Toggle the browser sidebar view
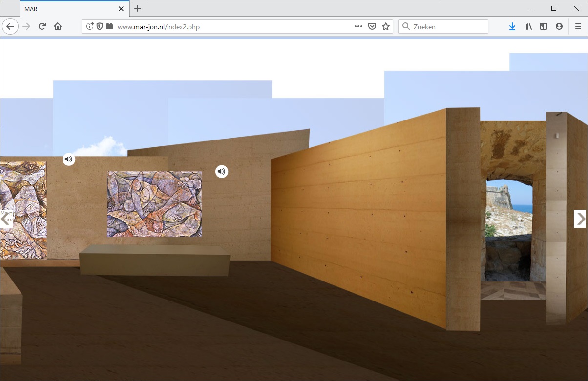The width and height of the screenshot is (588, 381). (544, 27)
